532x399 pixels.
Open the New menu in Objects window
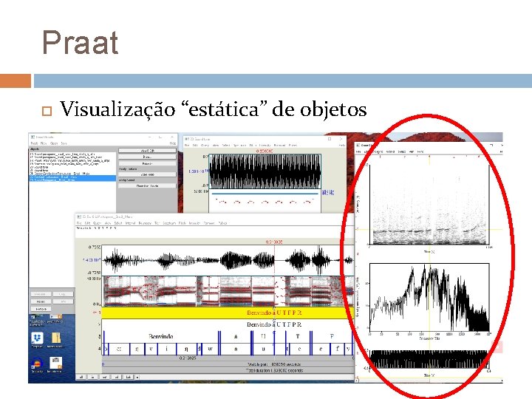tap(44, 143)
